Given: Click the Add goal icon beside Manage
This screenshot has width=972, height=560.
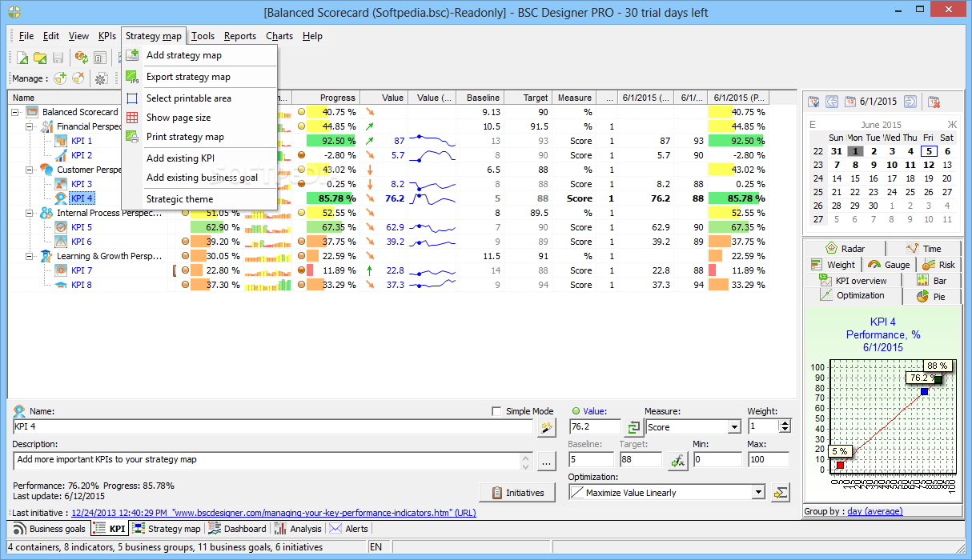Looking at the screenshot, I should [x=60, y=78].
